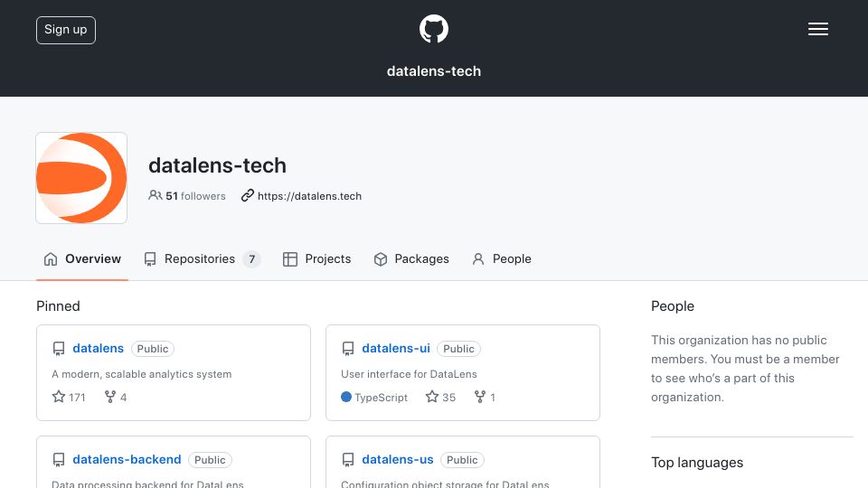868x488 pixels.
Task: Click the datalens-tech organization avatar
Action: point(81,178)
